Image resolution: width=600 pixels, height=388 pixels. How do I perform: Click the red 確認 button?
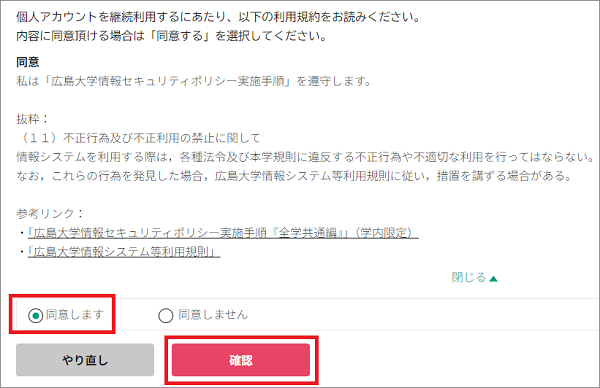tap(241, 360)
